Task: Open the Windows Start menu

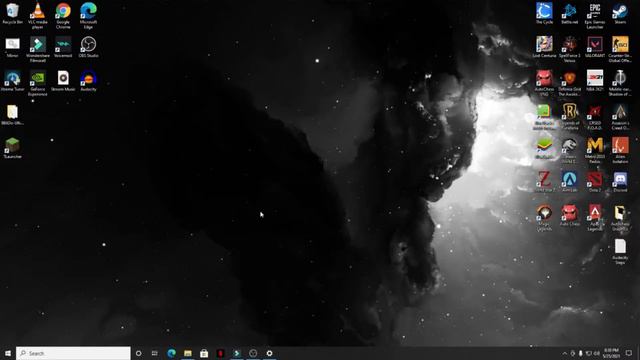Action: click(x=8, y=353)
